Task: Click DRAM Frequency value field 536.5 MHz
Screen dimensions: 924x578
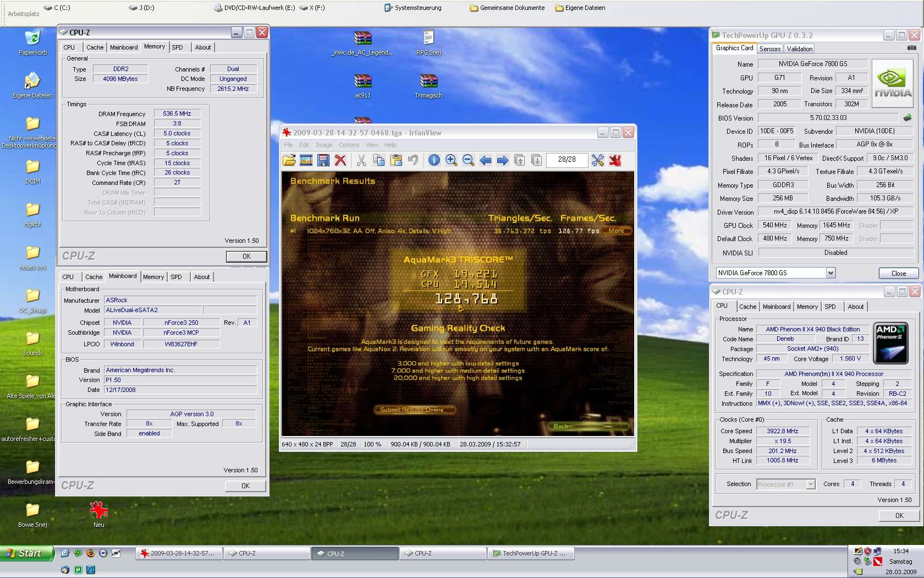Action: click(x=177, y=113)
